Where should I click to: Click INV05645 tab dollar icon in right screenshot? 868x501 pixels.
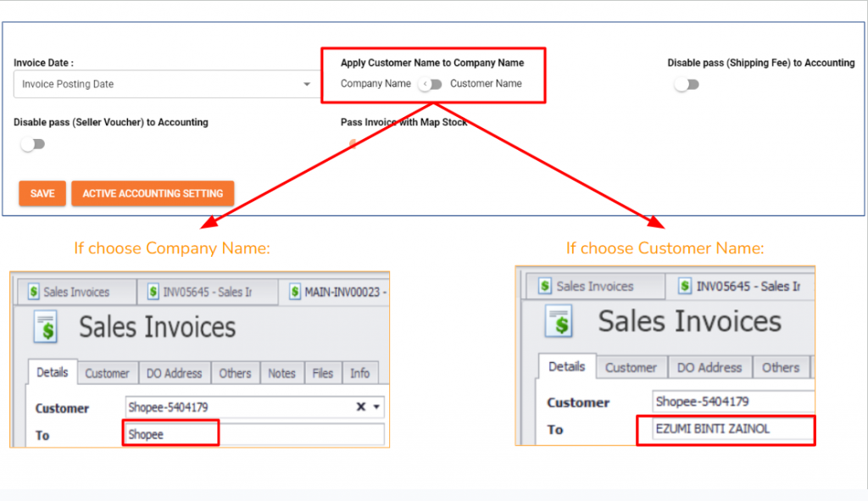pos(685,287)
